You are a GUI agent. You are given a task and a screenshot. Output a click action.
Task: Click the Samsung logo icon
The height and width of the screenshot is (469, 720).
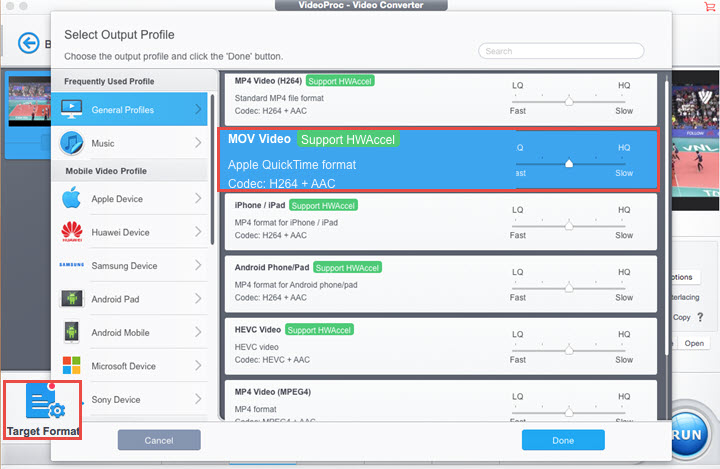point(72,265)
